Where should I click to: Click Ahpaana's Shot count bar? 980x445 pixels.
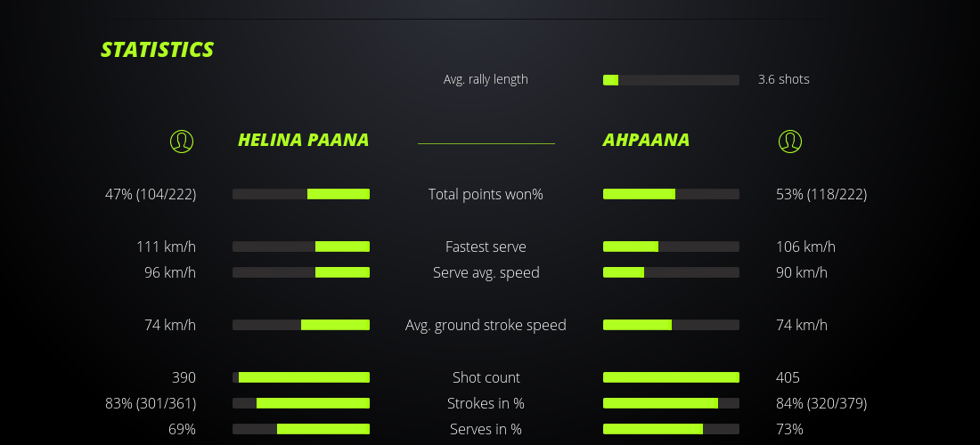pyautogui.click(x=671, y=377)
